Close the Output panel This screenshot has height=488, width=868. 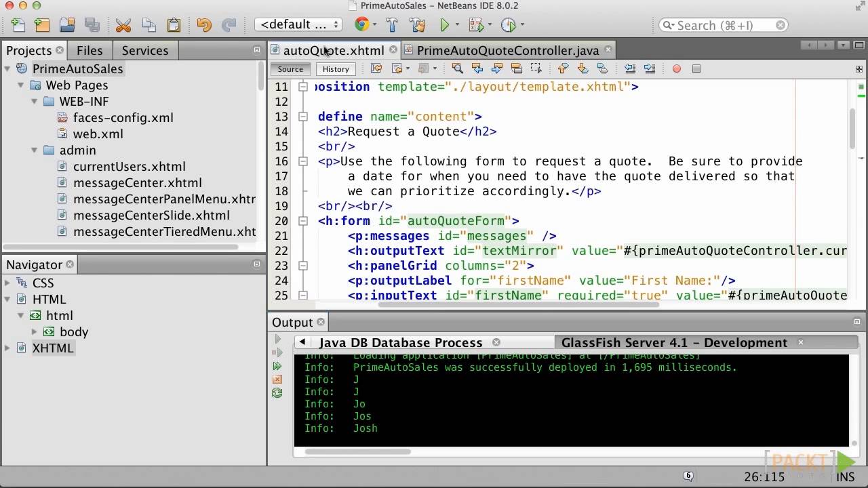(321, 322)
